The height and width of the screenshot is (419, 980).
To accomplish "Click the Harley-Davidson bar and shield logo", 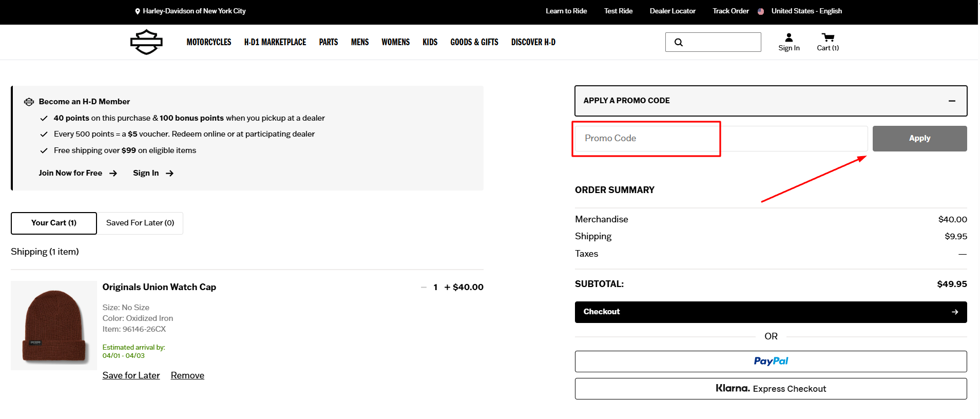I will point(146,42).
